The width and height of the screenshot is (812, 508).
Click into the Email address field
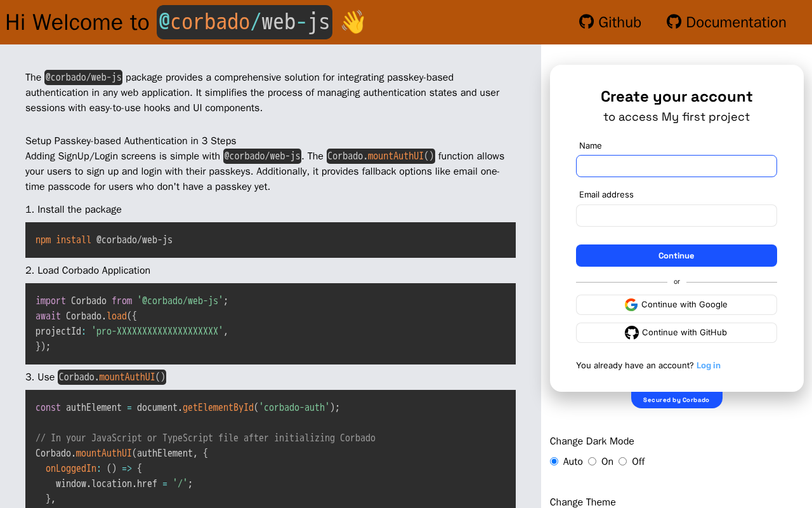[x=676, y=215]
